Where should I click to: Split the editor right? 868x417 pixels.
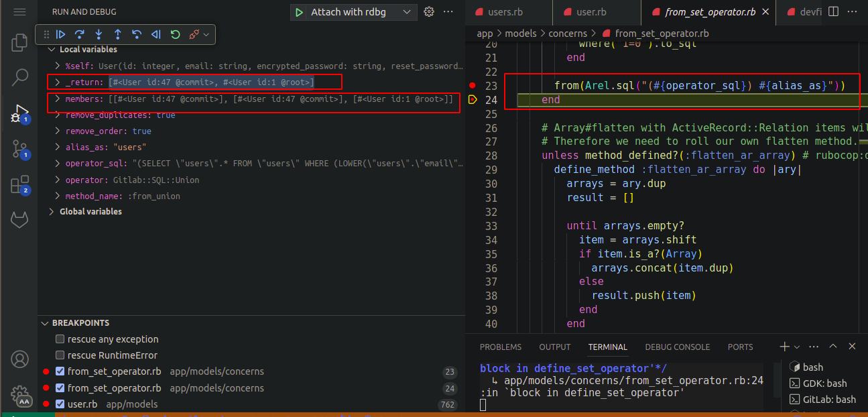(833, 12)
